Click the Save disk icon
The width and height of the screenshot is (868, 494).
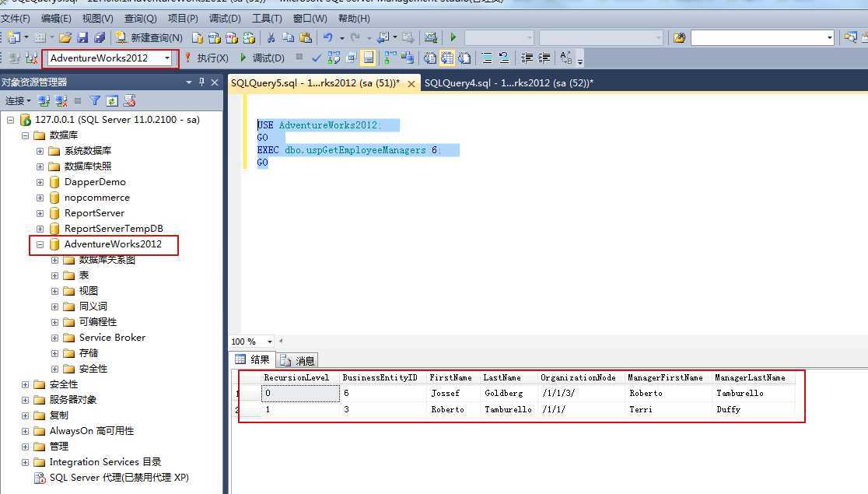tap(82, 37)
